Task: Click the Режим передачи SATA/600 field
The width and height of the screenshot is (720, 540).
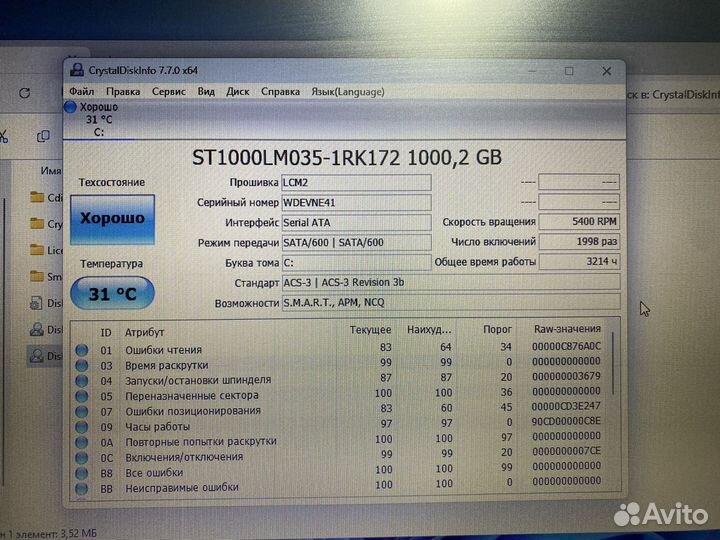Action: pos(356,242)
